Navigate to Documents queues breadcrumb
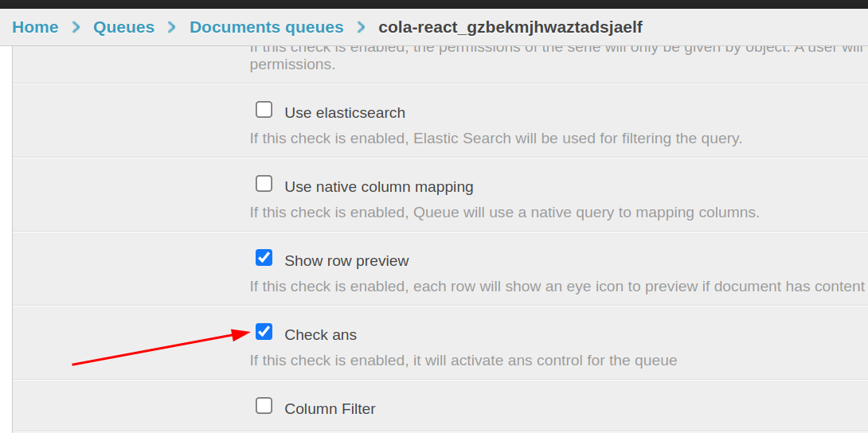The image size is (868, 433). click(266, 27)
